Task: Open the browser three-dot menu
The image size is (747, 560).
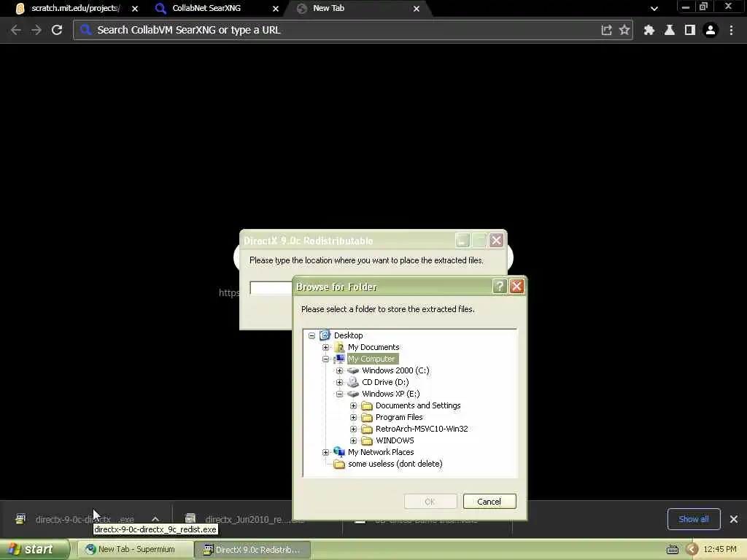Action: [731, 30]
